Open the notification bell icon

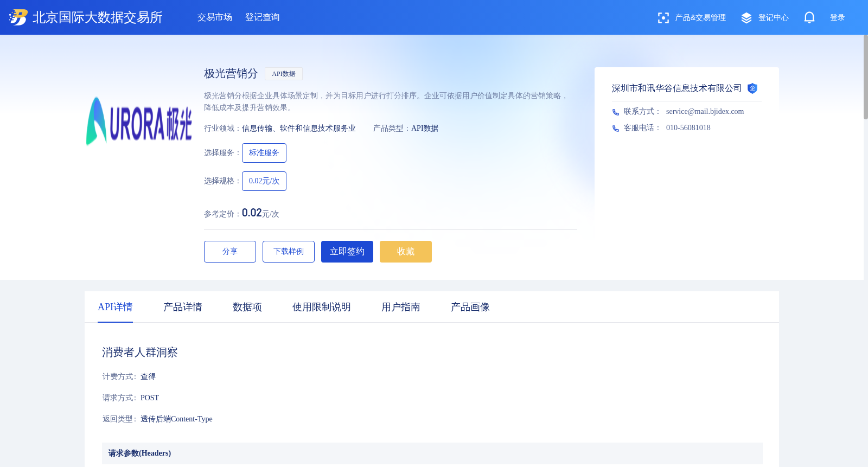[x=809, y=18]
